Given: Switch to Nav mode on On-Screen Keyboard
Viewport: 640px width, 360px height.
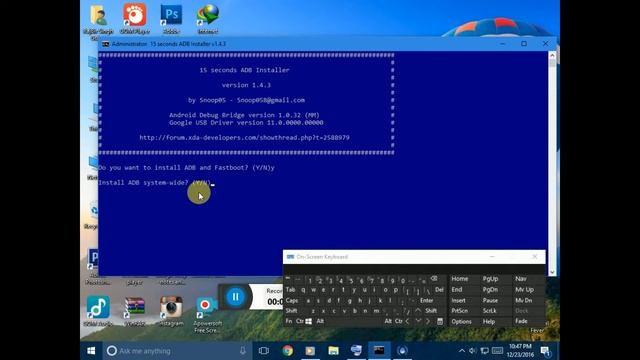Looking at the screenshot, I should coord(521,279).
